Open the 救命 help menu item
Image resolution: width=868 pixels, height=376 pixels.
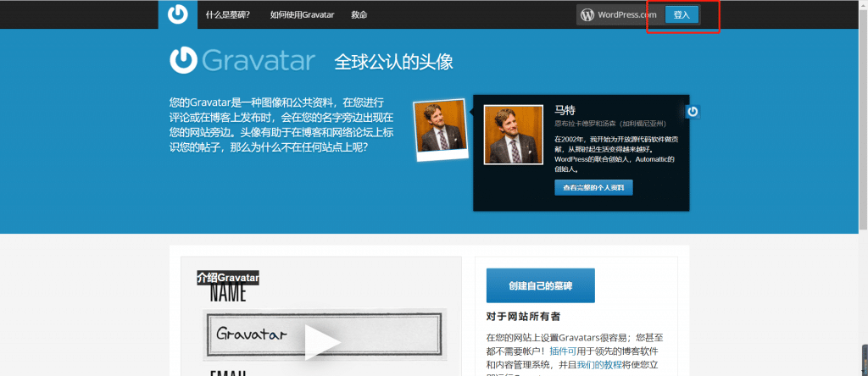click(359, 15)
